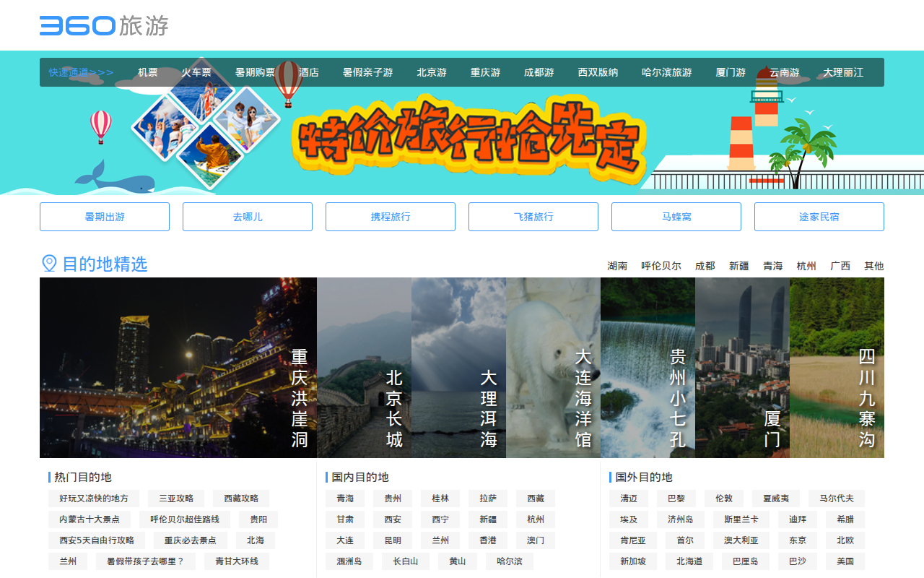Click the 拉萨 domestic destination tag
This screenshot has width=924, height=578.
coord(488,499)
